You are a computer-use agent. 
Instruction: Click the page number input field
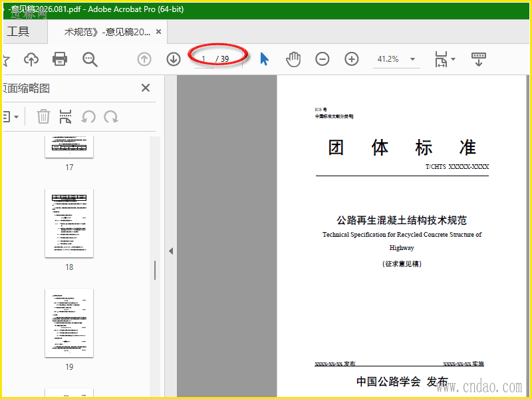coord(204,59)
